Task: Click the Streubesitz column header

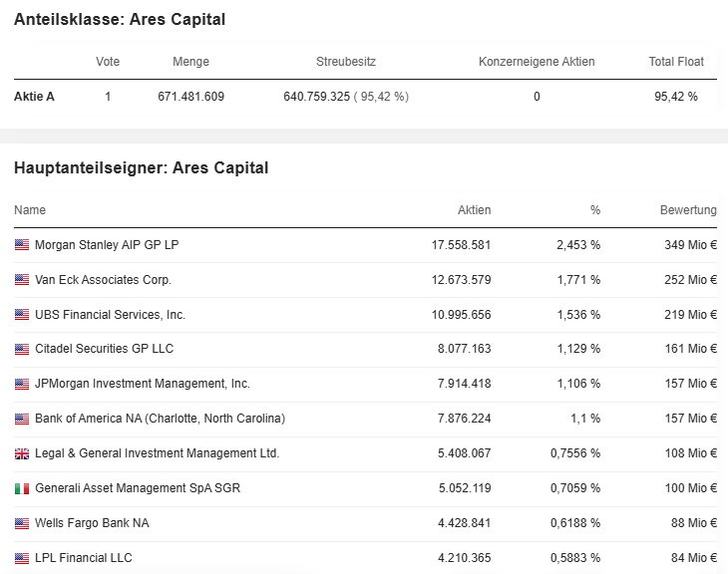Action: 345,62
